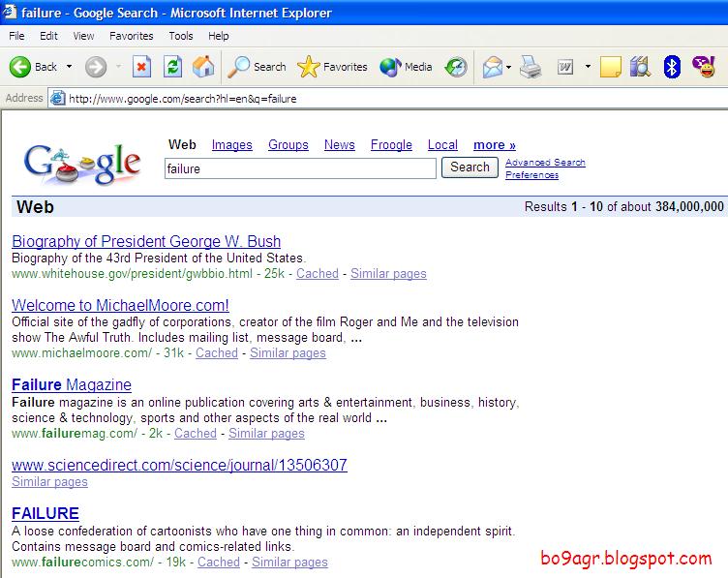
Task: Click the Google search box containing failure
Action: (x=300, y=168)
